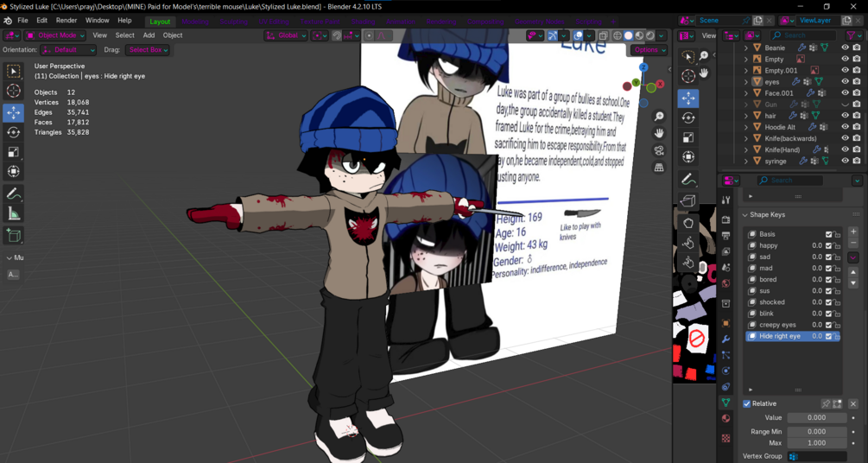The image size is (868, 463).
Task: Expand Hoodie Alt in outliner
Action: 745,127
